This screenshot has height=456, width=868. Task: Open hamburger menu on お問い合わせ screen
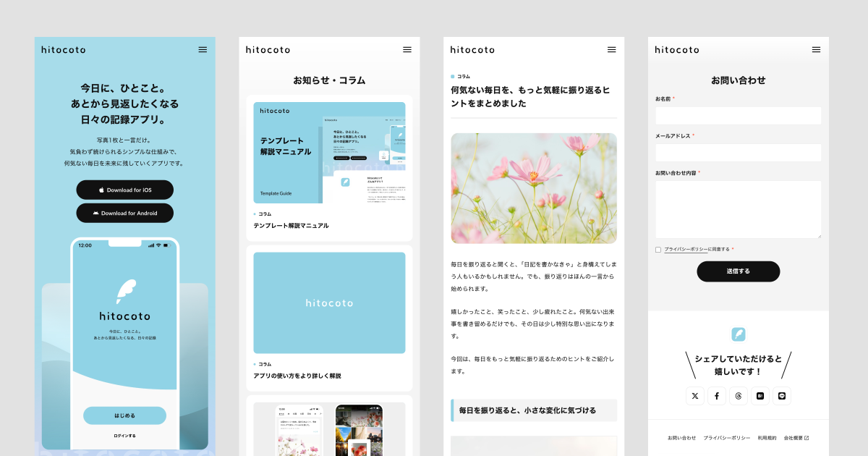(x=817, y=49)
